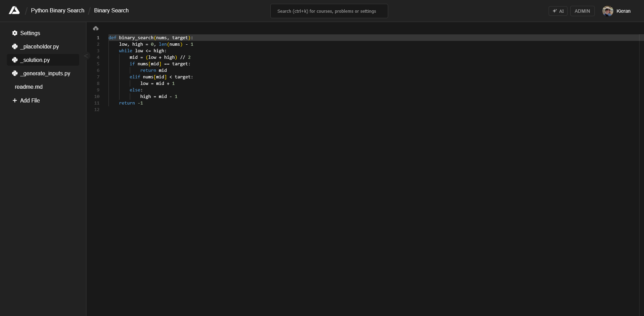Open the AI assistant button
The image size is (644, 316).
coord(558,11)
